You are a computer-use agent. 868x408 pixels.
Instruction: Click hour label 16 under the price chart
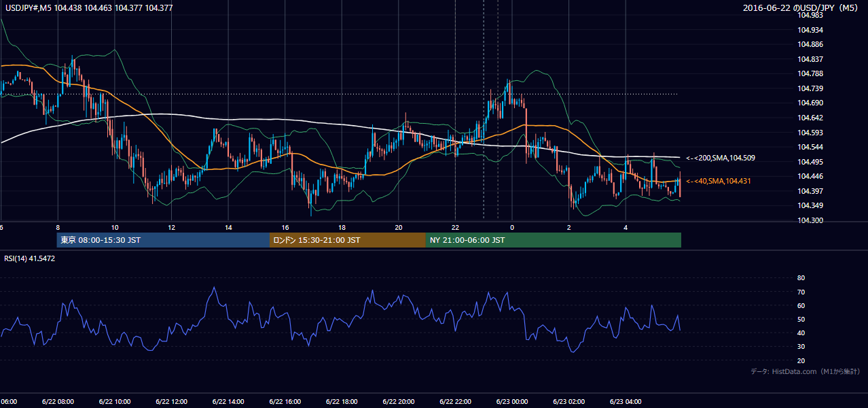285,228
